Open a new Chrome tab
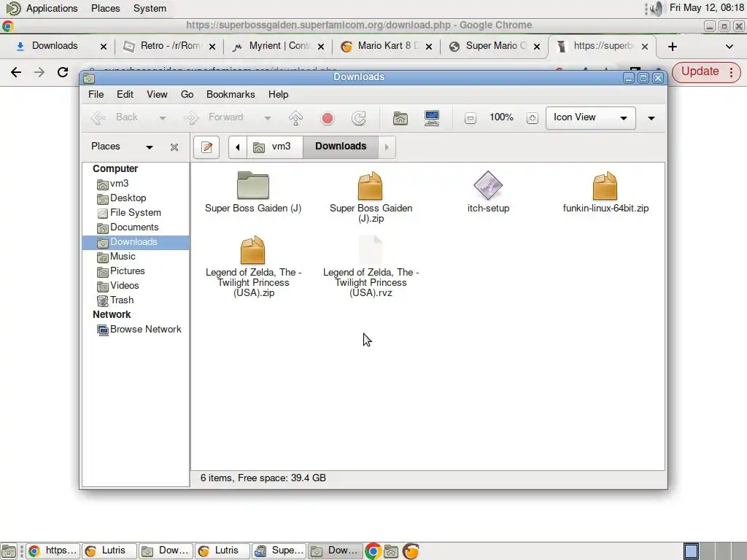 [x=672, y=47]
